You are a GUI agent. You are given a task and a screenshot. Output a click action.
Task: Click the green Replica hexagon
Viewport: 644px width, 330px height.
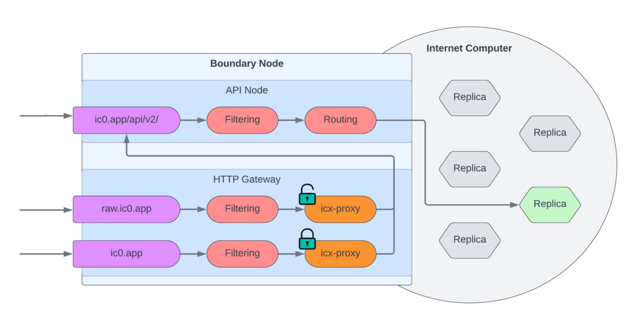(549, 204)
